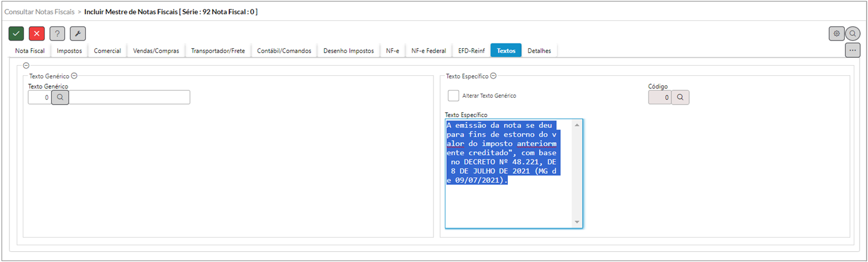
Task: Open the Transportador/Frete tab
Action: point(218,51)
